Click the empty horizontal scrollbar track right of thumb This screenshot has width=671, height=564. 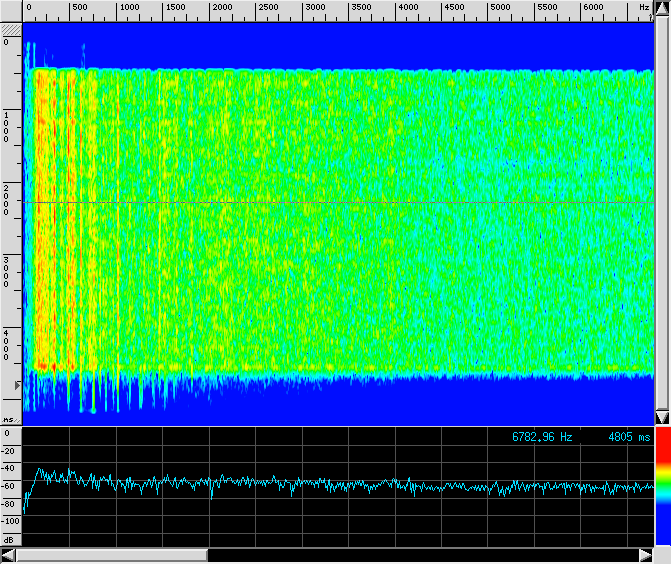coord(420,555)
